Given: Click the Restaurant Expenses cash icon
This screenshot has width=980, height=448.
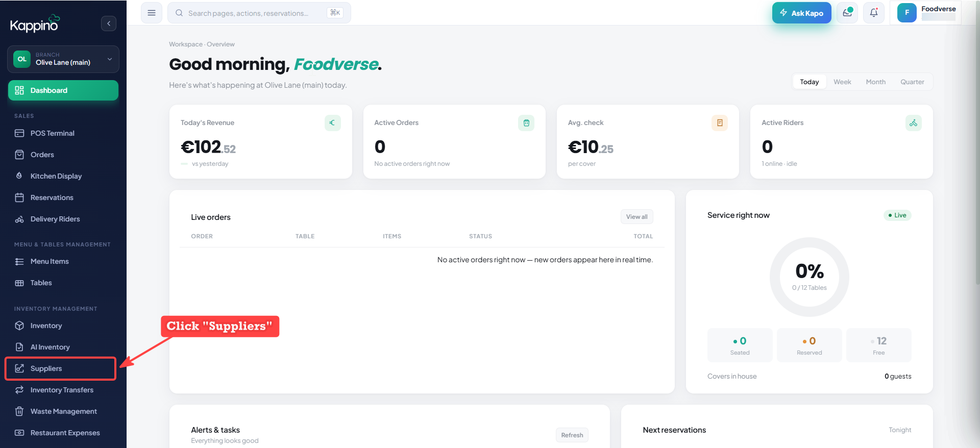Looking at the screenshot, I should 19,433.
